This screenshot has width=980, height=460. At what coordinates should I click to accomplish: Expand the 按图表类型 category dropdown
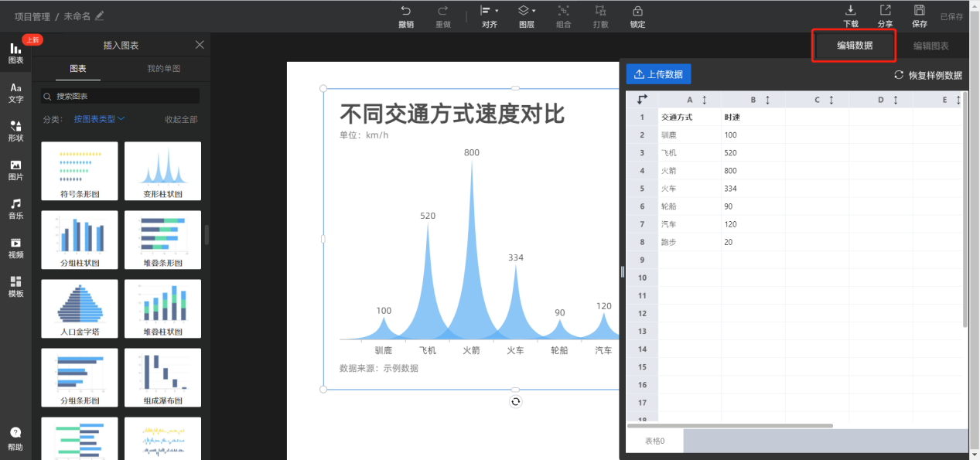(100, 119)
